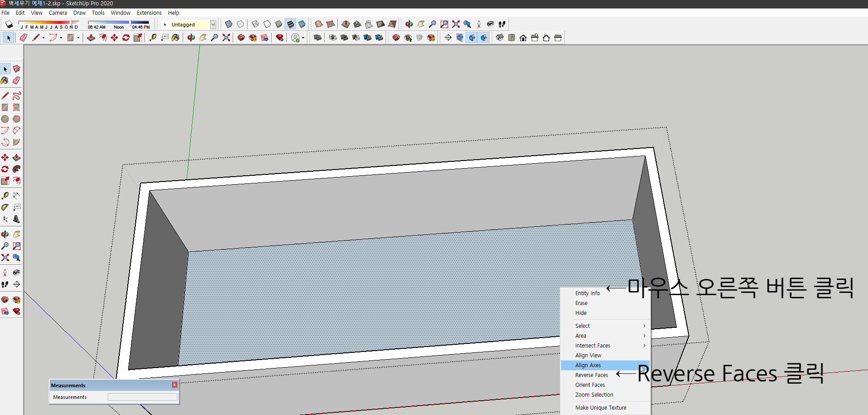
Task: Select the Offset tool in top toolbar
Action: tap(103, 38)
